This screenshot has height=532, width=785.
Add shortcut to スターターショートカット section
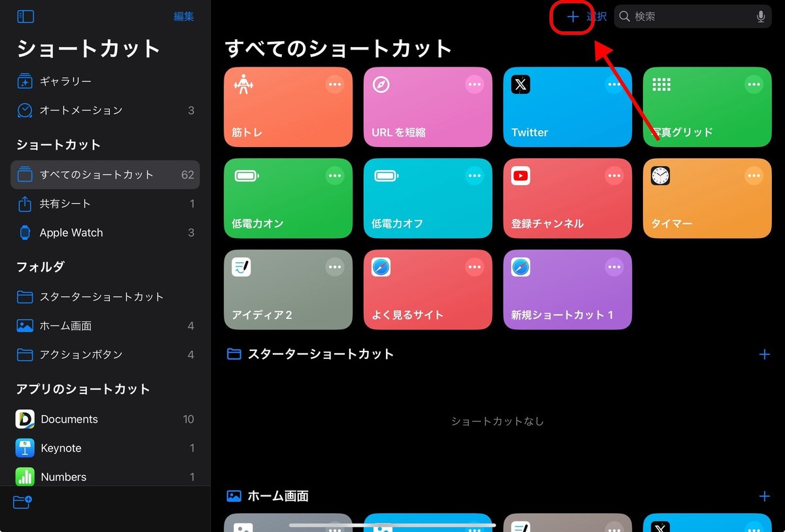click(764, 354)
